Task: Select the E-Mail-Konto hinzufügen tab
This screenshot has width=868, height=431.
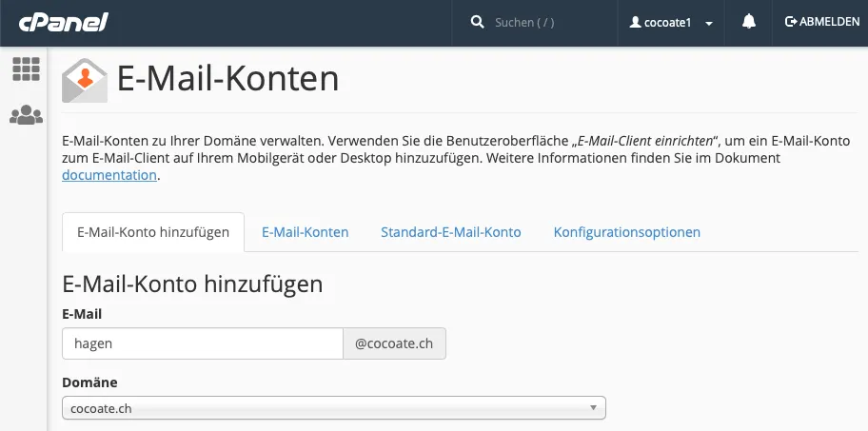Action: [153, 232]
